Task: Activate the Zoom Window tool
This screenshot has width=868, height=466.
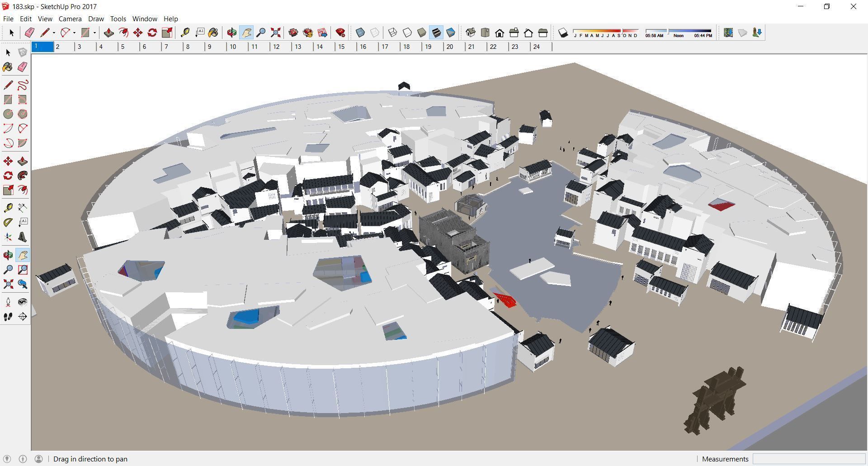Action: pyautogui.click(x=23, y=270)
